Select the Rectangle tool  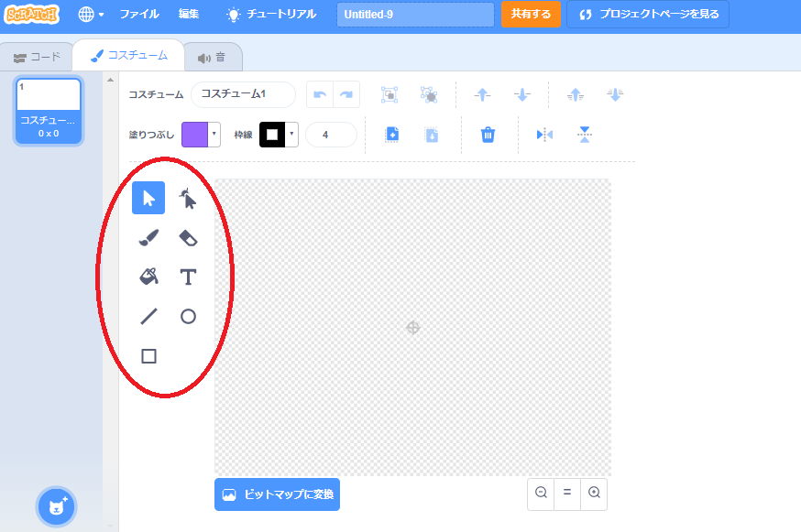tap(148, 356)
